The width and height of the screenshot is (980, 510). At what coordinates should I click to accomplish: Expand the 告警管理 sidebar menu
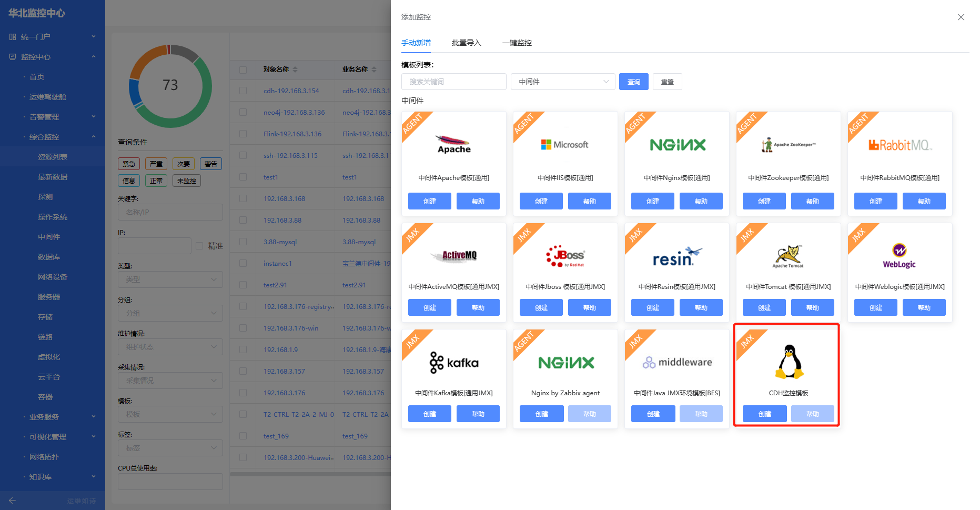coord(53,117)
